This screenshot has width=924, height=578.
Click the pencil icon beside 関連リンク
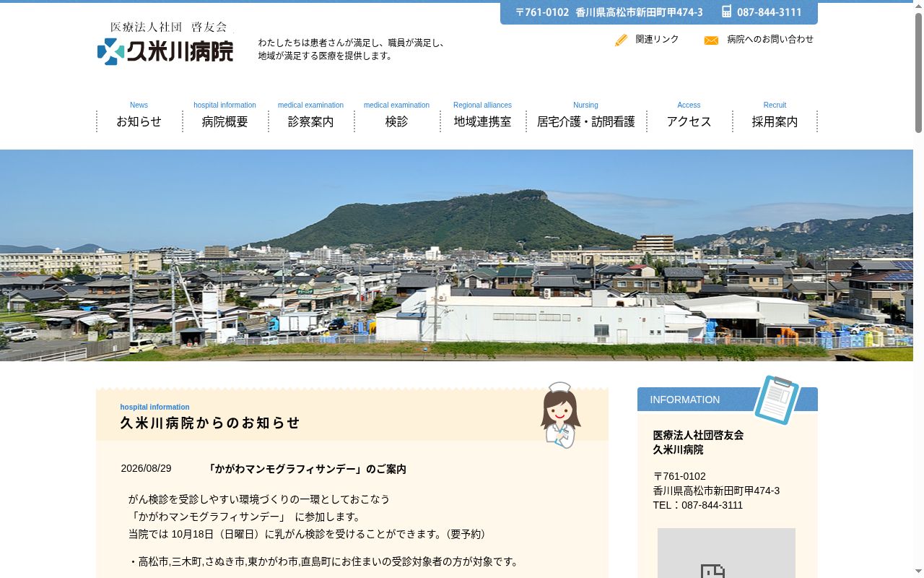[621, 40]
